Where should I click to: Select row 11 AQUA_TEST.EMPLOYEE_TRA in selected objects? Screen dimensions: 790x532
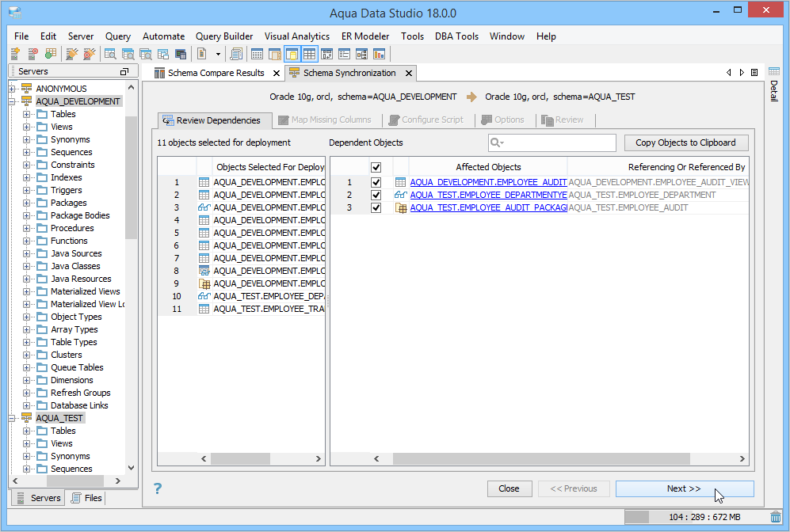pos(242,309)
